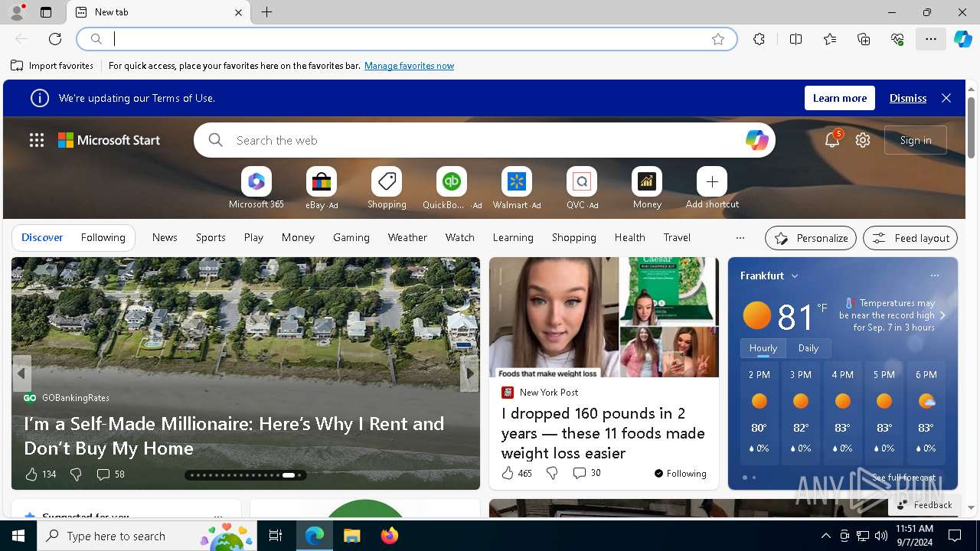Go to previous carousel story arrow
980x551 pixels.
pyautogui.click(x=21, y=373)
